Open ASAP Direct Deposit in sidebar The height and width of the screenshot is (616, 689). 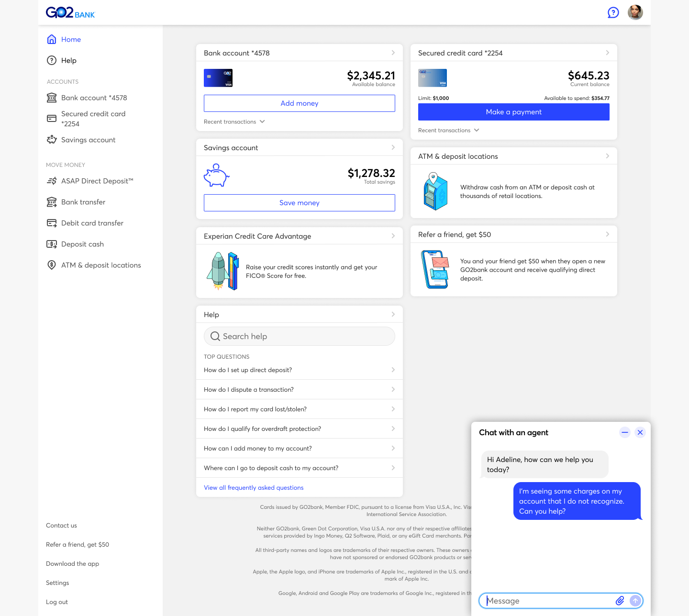point(97,181)
